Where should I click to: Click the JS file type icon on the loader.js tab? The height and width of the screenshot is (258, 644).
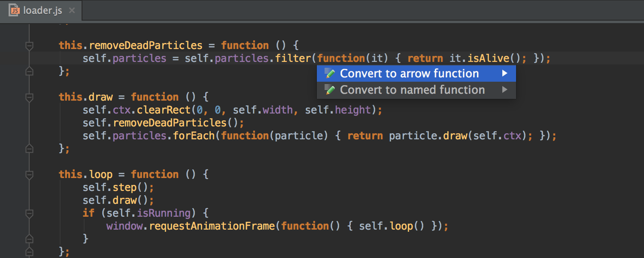15,11
